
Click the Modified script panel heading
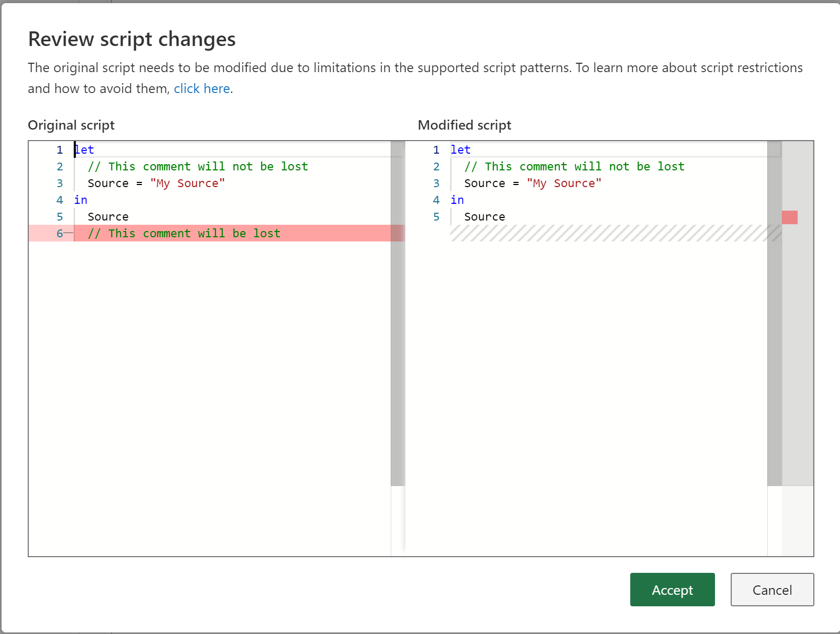tap(464, 125)
